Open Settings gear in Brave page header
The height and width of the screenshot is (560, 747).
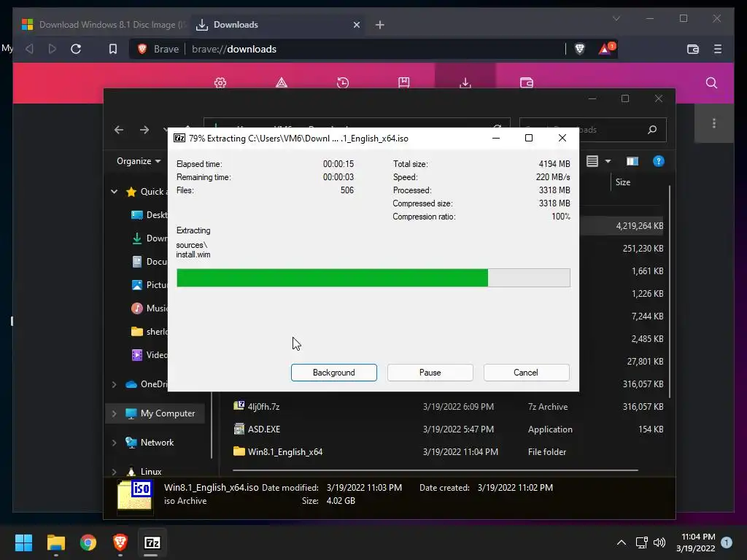(x=220, y=83)
